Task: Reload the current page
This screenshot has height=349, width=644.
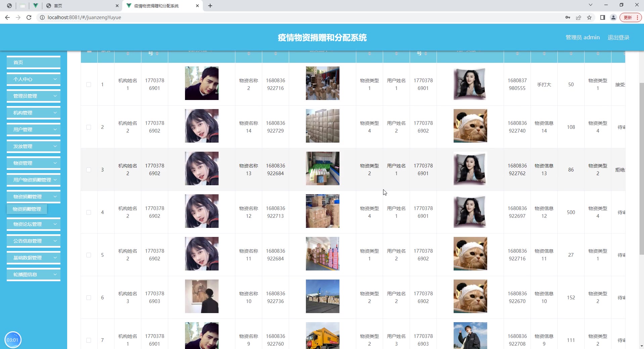Action: point(29,17)
